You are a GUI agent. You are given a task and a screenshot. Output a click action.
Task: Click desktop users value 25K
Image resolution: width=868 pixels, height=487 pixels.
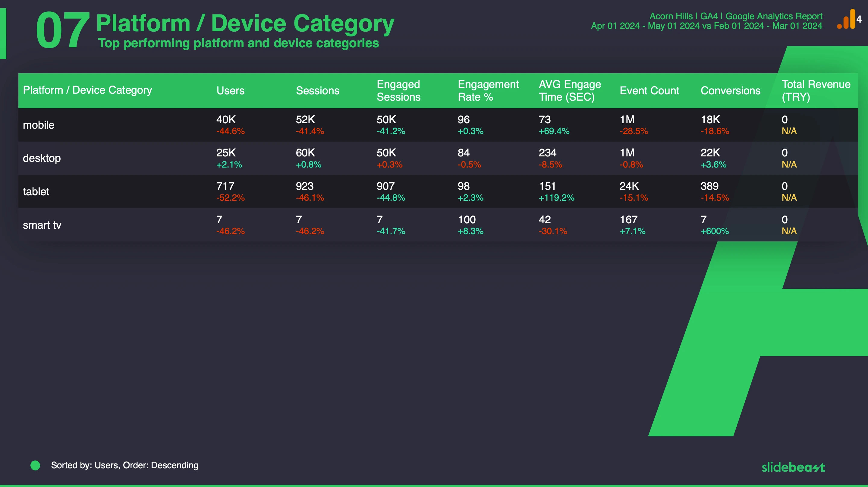click(226, 153)
